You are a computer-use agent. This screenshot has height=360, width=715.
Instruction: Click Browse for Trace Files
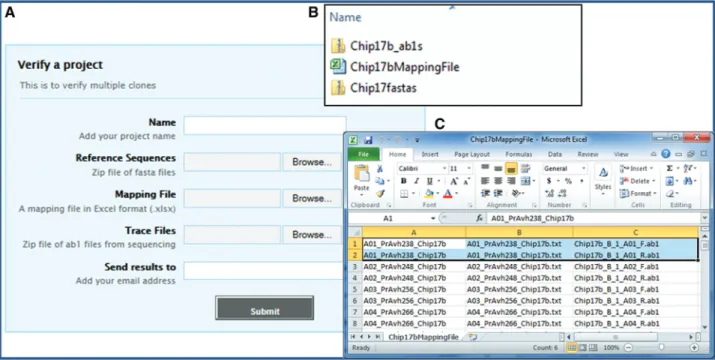312,235
